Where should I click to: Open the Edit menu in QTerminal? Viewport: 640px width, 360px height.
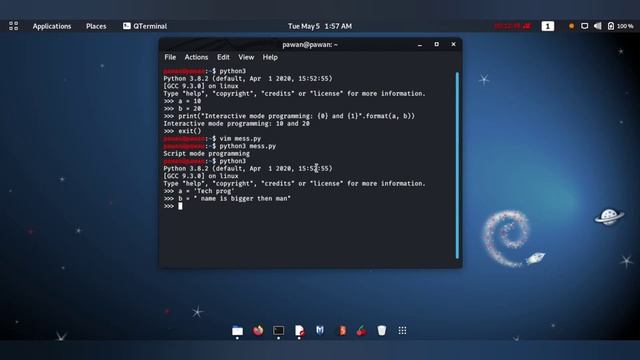223,57
